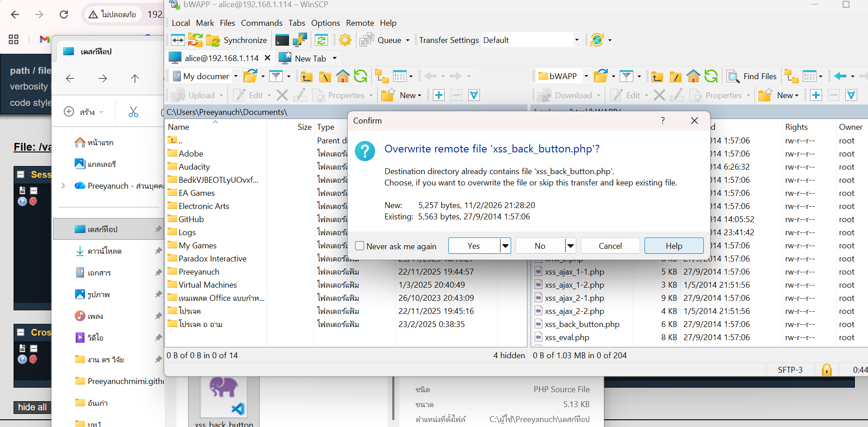Open Transfer Settings Default combo box
Screen dimensions: 868x427
(x=531, y=40)
